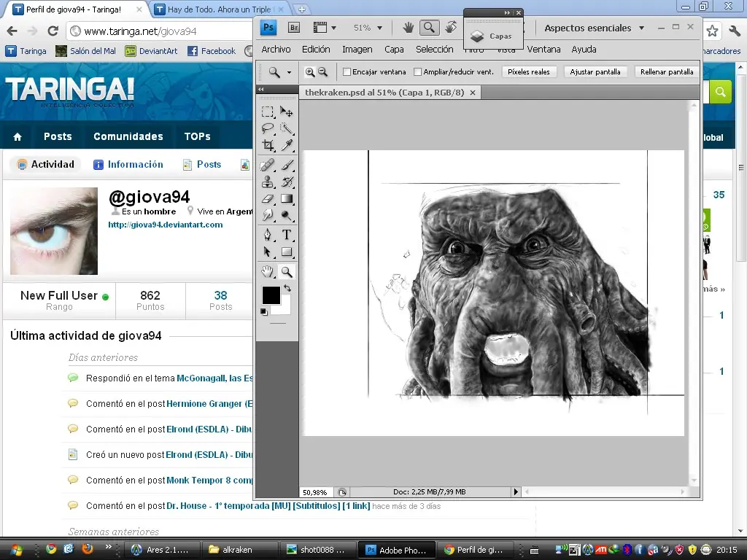Launch Adobe Bridge from application bar

pyautogui.click(x=294, y=28)
